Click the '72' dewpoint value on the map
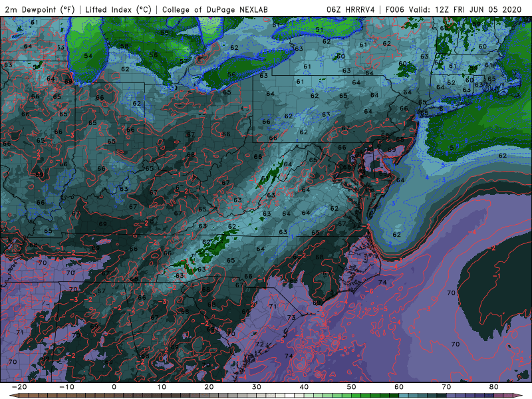Image resolution: width=532 pixels, height=399 pixels. click(259, 344)
